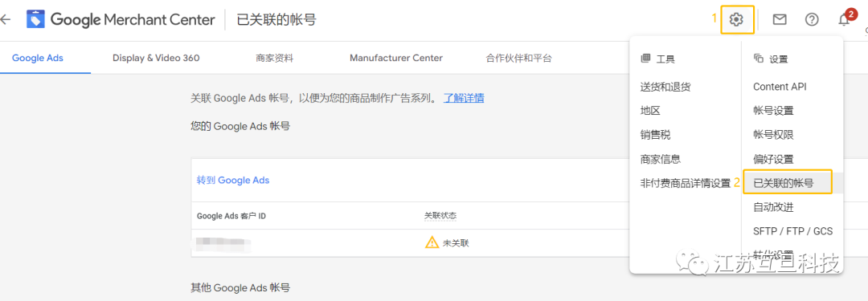Click the back arrow icon

[6, 20]
